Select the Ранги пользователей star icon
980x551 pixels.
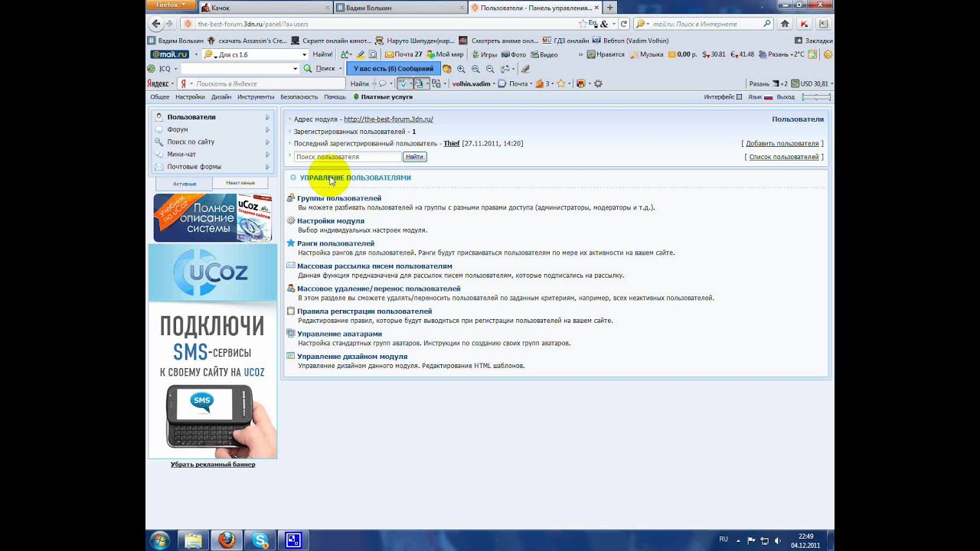click(x=291, y=243)
